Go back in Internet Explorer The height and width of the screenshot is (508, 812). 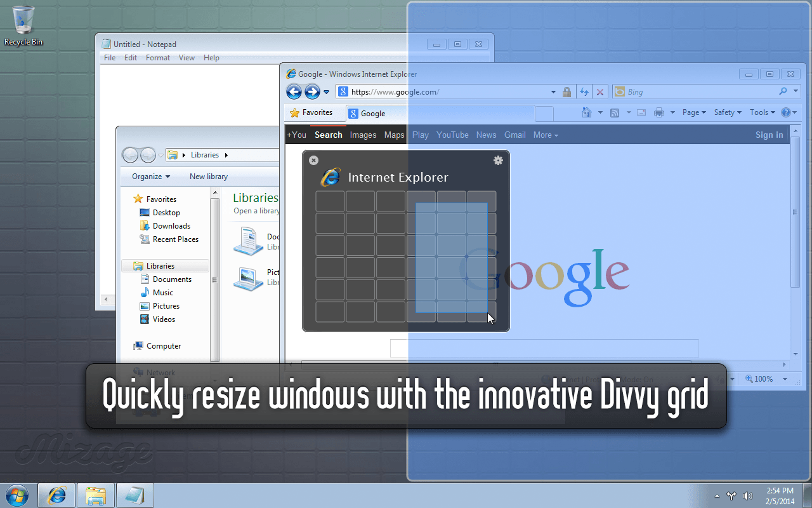pyautogui.click(x=294, y=92)
